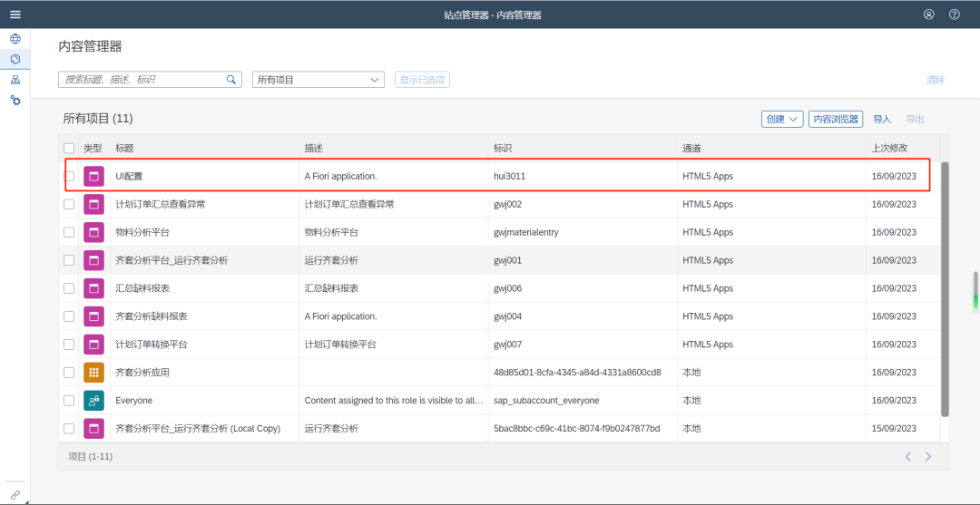
Task: Click the app type icon for UI配置
Action: 93,177
